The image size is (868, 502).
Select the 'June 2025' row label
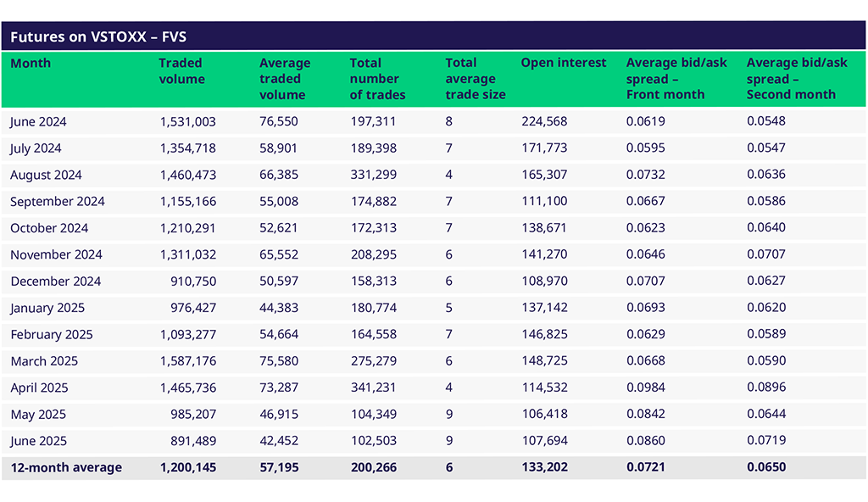(x=38, y=441)
